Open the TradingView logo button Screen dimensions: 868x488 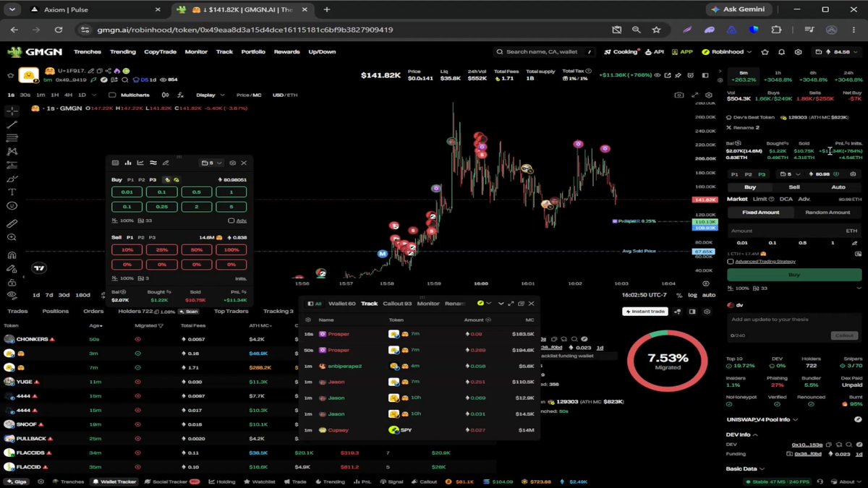point(39,268)
